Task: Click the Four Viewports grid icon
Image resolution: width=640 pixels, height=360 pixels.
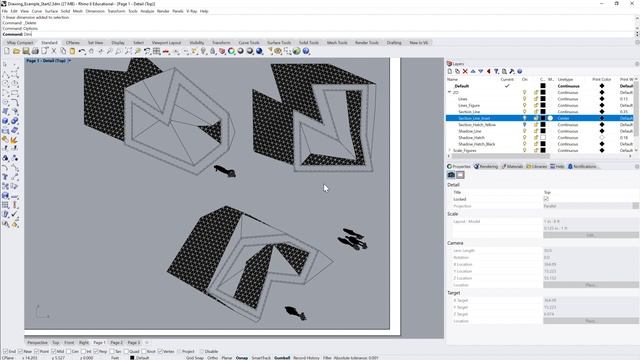Action: coord(156,51)
